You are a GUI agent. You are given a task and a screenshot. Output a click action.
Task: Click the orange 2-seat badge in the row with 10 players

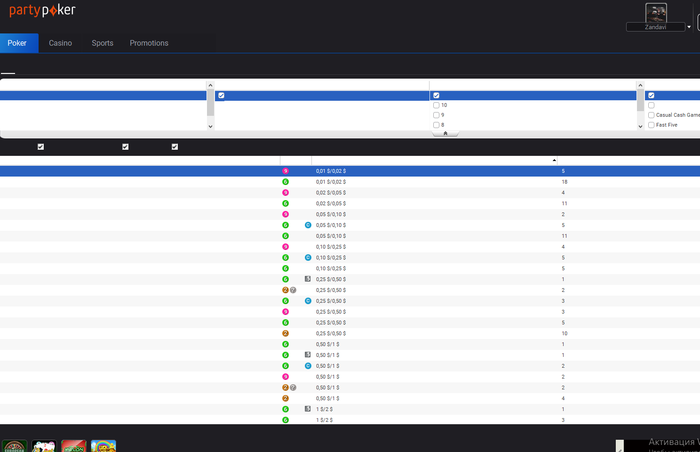285,334
